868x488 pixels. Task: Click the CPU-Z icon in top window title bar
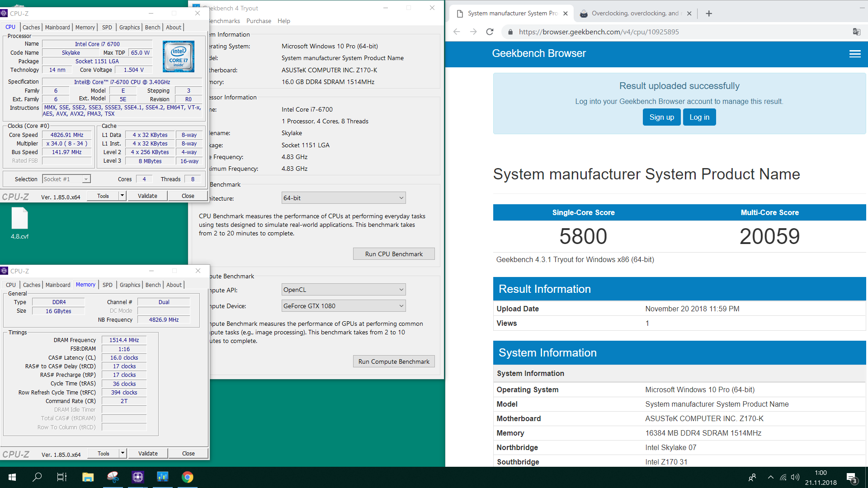[5, 13]
